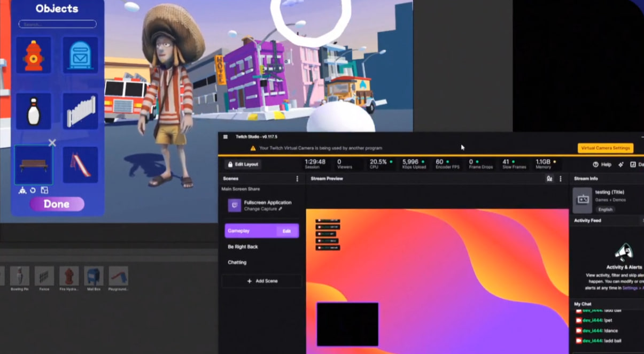Image resolution: width=644 pixels, height=354 pixels.
Task: Click Edit on the Gameplay scene
Action: pos(287,231)
